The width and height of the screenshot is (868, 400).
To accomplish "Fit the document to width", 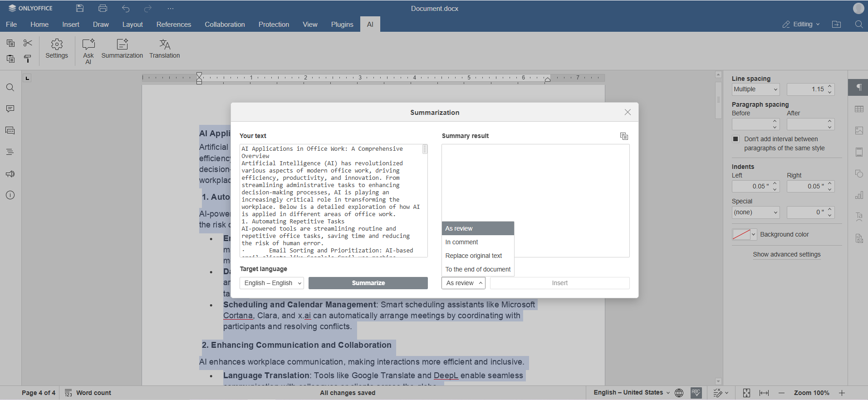I will [764, 393].
